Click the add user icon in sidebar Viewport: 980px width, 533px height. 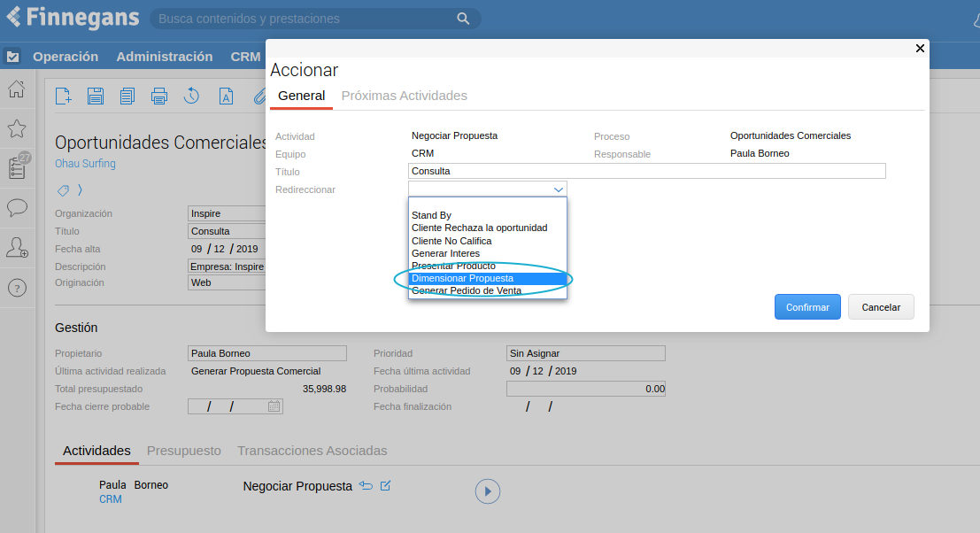pos(16,248)
